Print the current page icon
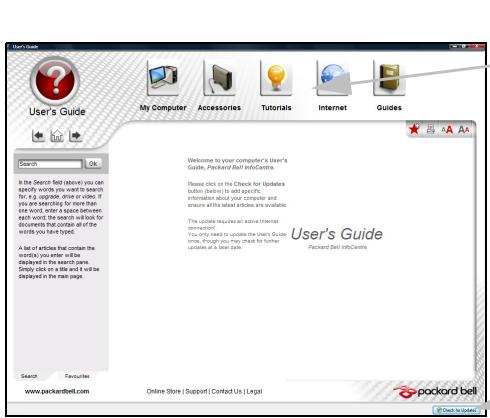This screenshot has height=418, width=490. click(x=431, y=129)
